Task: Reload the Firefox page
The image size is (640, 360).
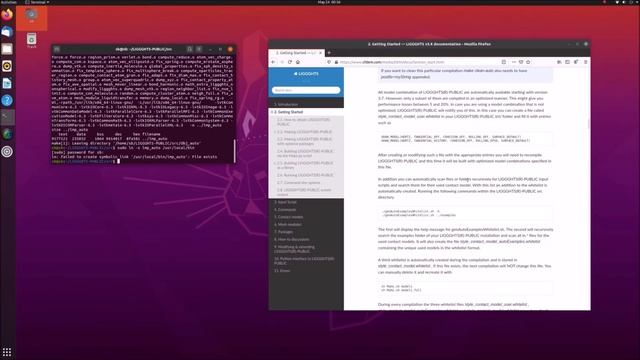Action: click(290, 62)
